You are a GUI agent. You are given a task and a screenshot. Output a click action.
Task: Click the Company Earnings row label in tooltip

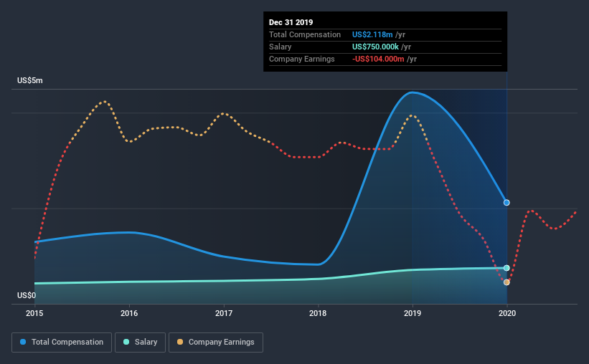pyautogui.click(x=301, y=59)
